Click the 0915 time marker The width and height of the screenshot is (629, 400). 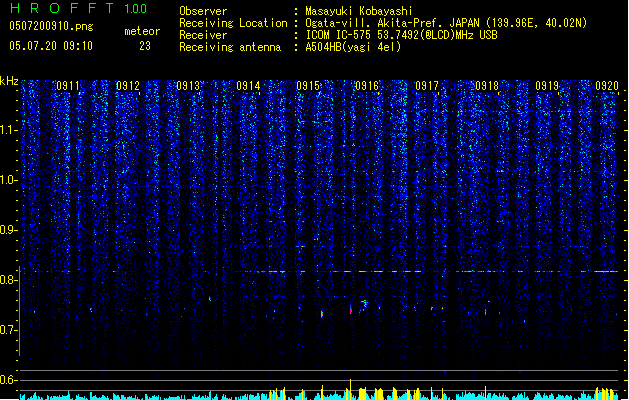click(x=308, y=86)
